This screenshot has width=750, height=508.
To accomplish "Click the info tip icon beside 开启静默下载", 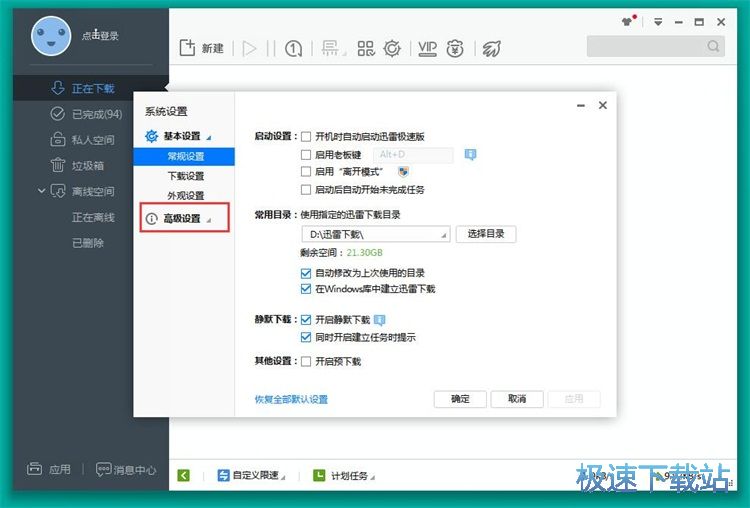I will click(379, 320).
